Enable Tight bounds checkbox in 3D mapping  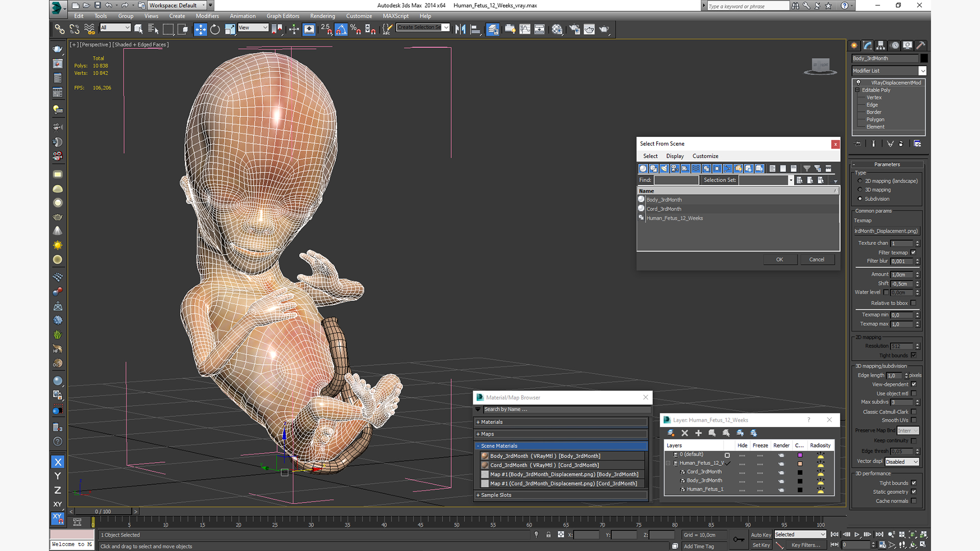click(x=913, y=482)
